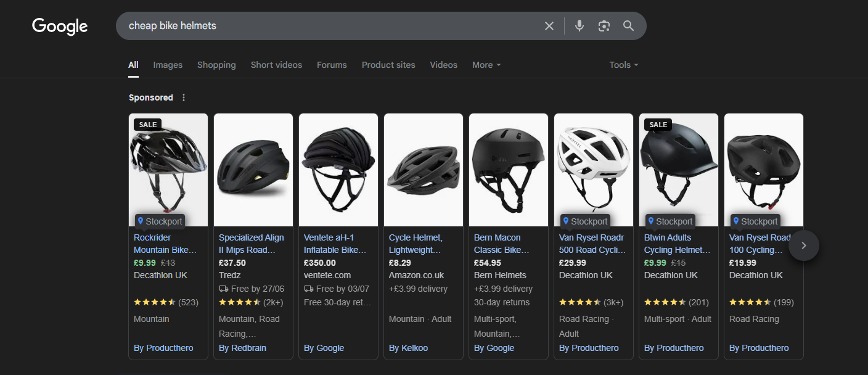Open Product sites tab
This screenshot has width=868, height=375.
(388, 65)
